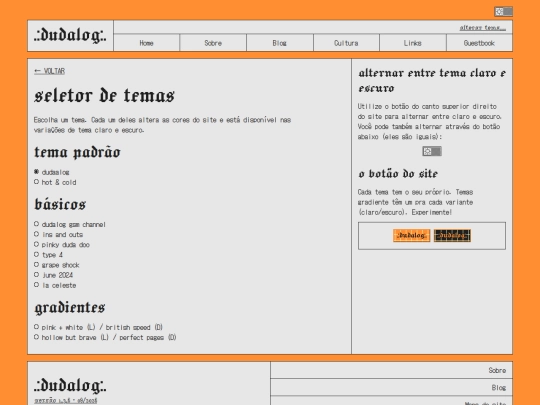Viewport: 540px width, 405px height.
Task: Click the footer dudalog logo
Action: [x=70, y=386]
